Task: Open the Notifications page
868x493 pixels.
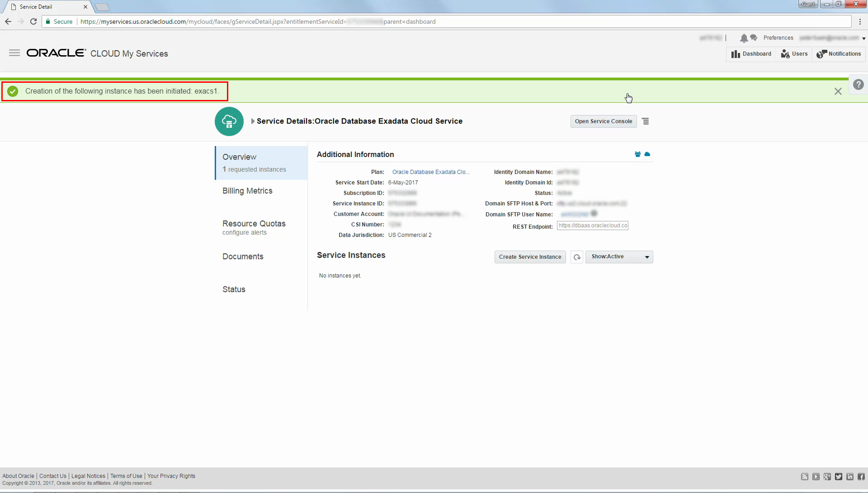Action: click(x=839, y=54)
